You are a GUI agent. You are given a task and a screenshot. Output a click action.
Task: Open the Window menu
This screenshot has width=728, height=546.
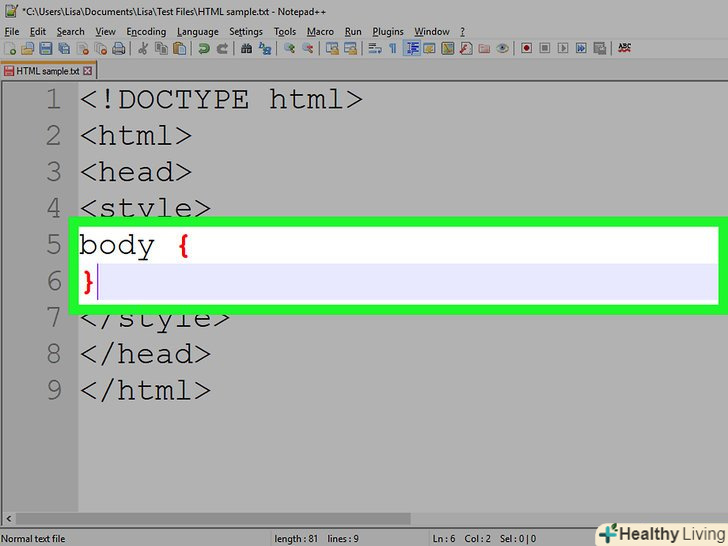pyautogui.click(x=432, y=32)
